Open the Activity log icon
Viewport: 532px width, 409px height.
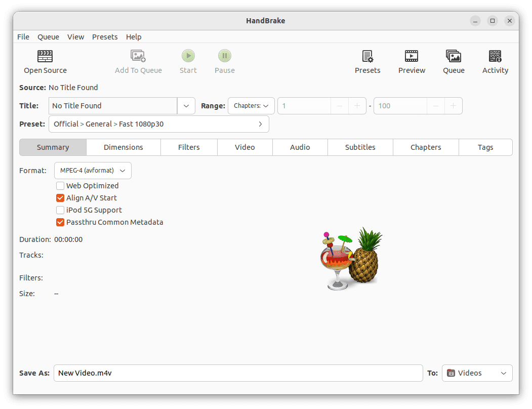click(x=495, y=56)
